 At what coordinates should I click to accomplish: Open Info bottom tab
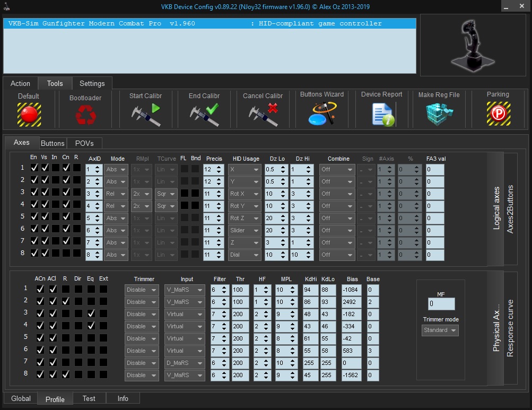pos(123,398)
